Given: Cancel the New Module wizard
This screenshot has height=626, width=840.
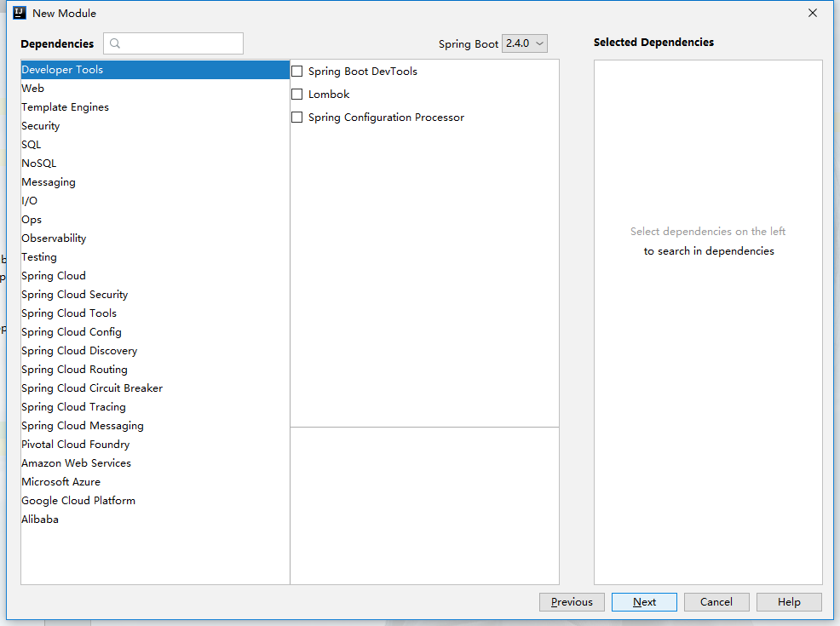Looking at the screenshot, I should [x=716, y=602].
